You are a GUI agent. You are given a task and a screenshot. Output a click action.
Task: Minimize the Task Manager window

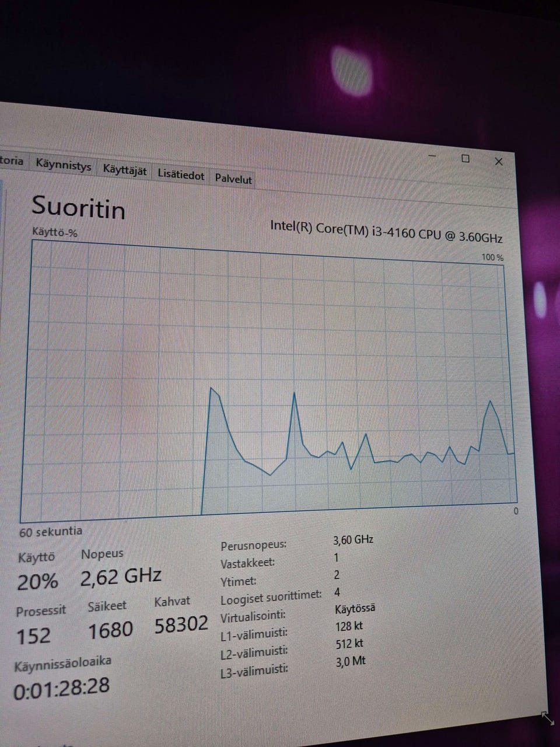coord(432,156)
